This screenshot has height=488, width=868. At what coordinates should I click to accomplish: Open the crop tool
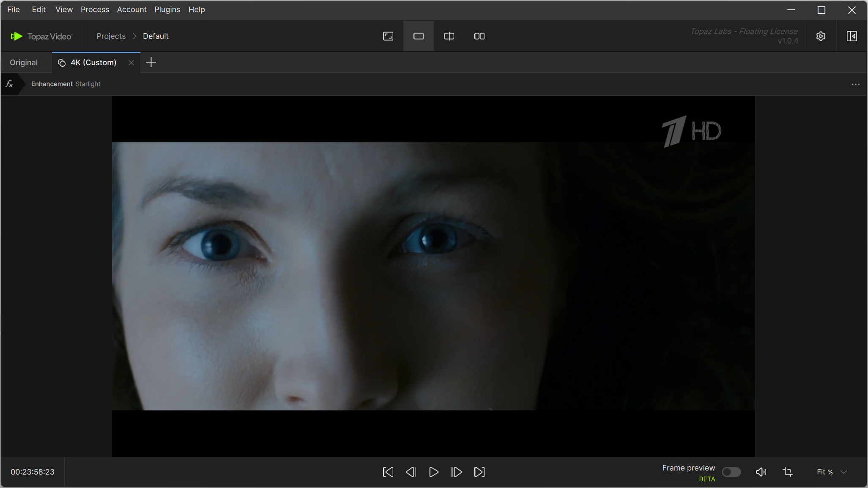[787, 472]
